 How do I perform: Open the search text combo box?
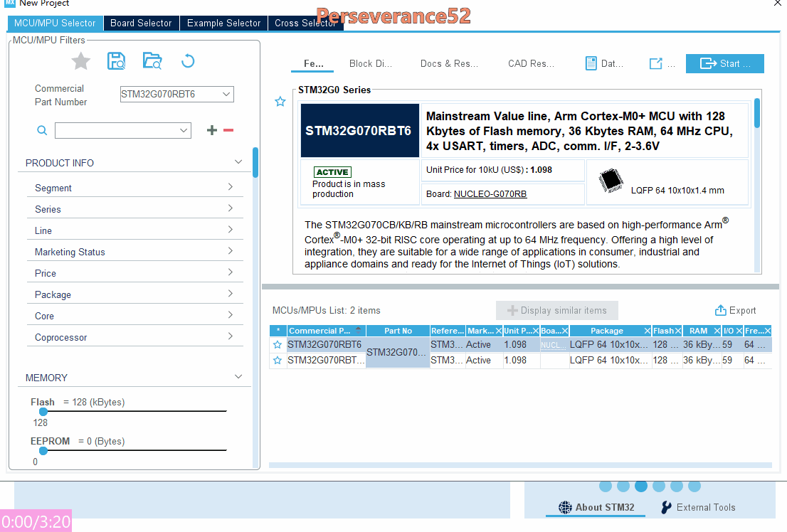[123, 130]
